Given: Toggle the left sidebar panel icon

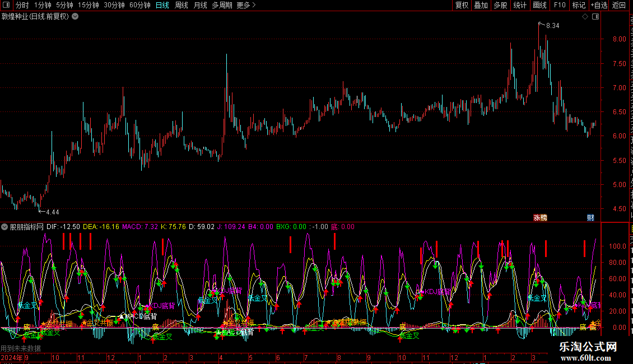Looking at the screenshot, I should tap(6, 5).
